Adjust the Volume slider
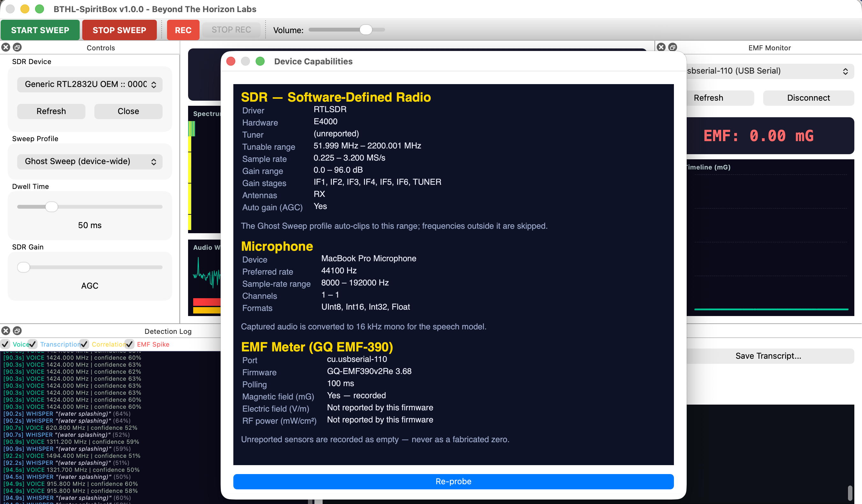 point(346,30)
